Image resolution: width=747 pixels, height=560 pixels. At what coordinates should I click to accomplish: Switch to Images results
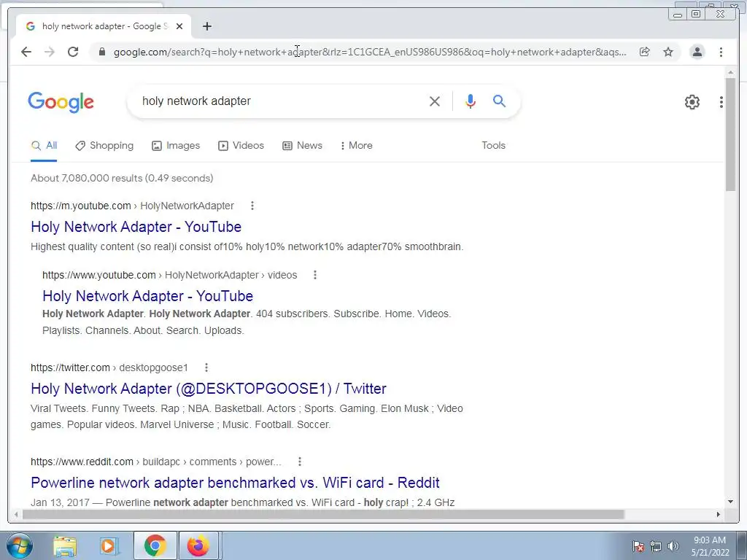pos(176,146)
